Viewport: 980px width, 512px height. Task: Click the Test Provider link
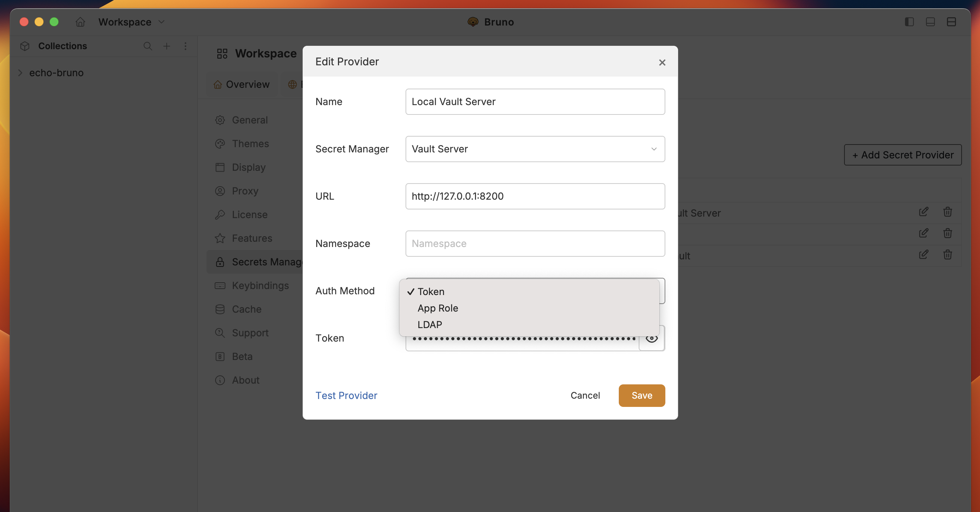[346, 395]
